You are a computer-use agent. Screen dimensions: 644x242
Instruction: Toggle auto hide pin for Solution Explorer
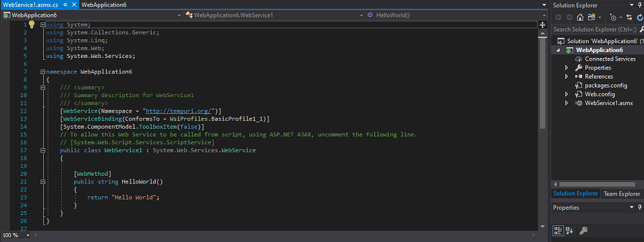pyautogui.click(x=639, y=5)
